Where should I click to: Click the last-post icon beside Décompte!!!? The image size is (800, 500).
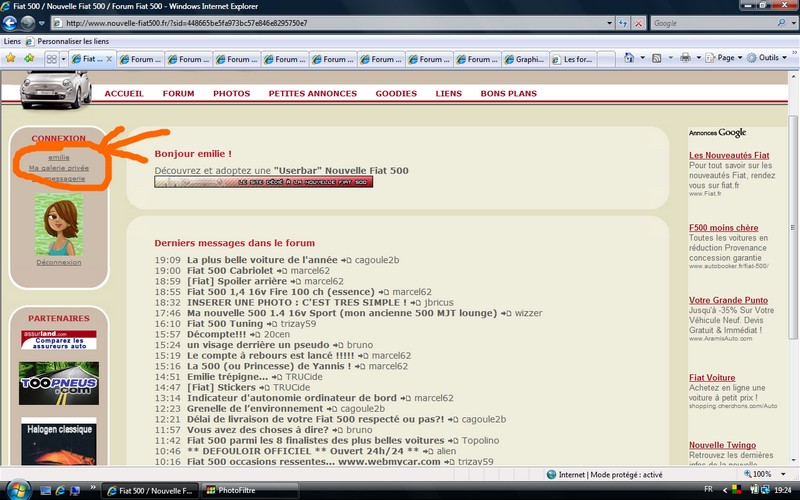[255, 335]
